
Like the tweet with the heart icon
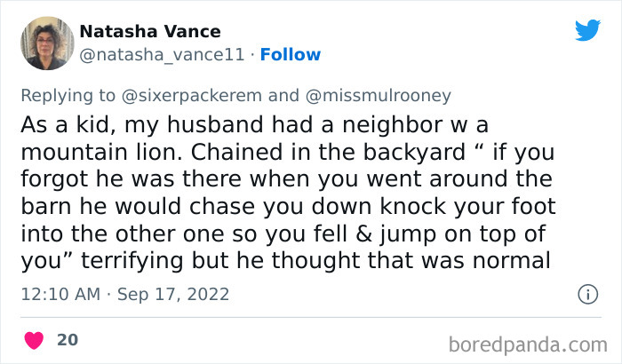point(33,340)
